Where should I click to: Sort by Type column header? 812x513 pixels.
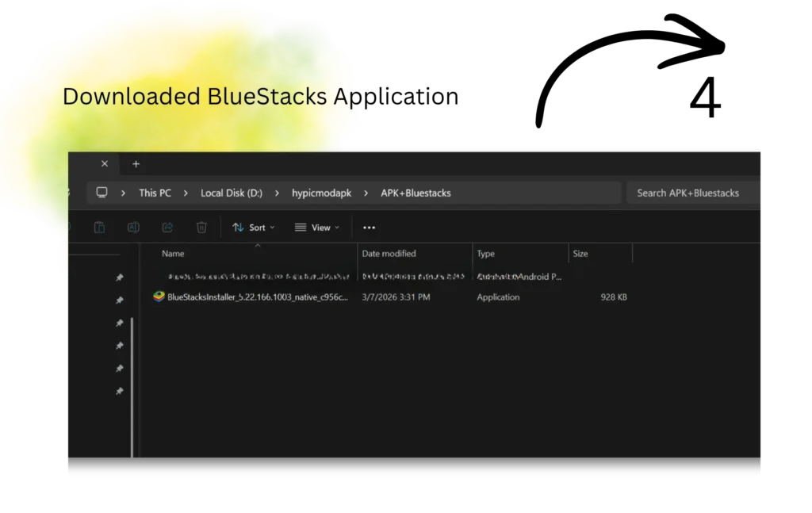tap(486, 254)
